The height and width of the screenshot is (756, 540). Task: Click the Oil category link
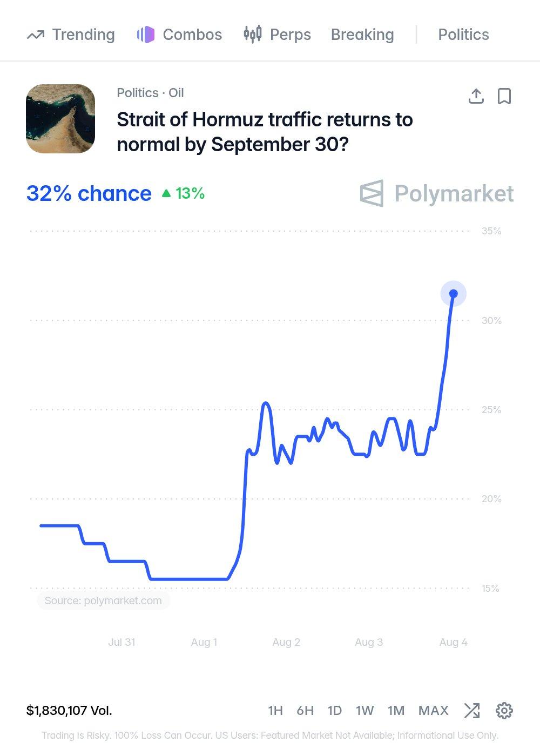tap(176, 93)
